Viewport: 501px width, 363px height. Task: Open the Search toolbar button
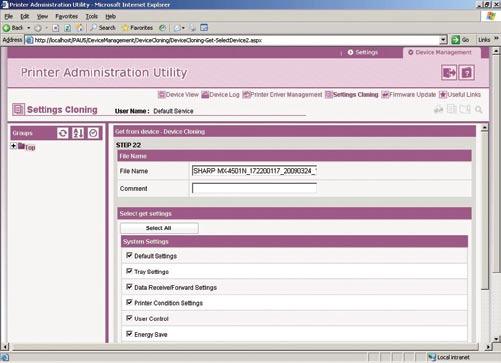pos(103,28)
